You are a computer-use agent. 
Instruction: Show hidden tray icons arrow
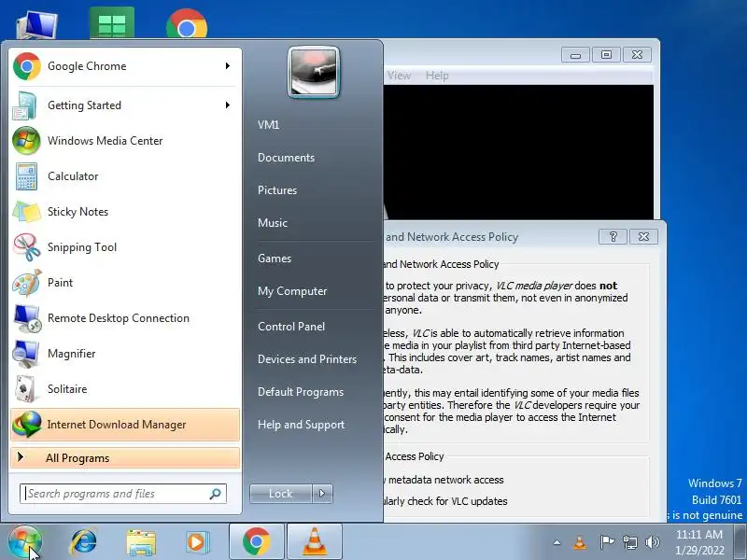[557, 542]
